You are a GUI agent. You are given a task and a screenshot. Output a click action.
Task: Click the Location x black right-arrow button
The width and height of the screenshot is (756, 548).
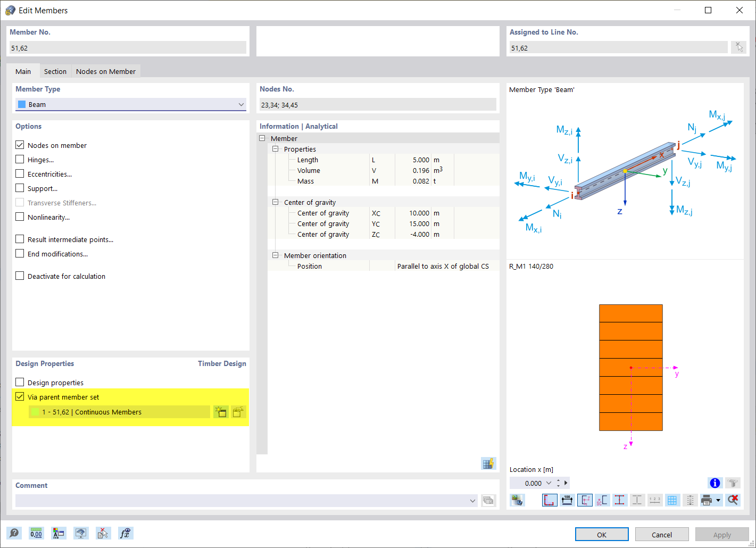[566, 483]
